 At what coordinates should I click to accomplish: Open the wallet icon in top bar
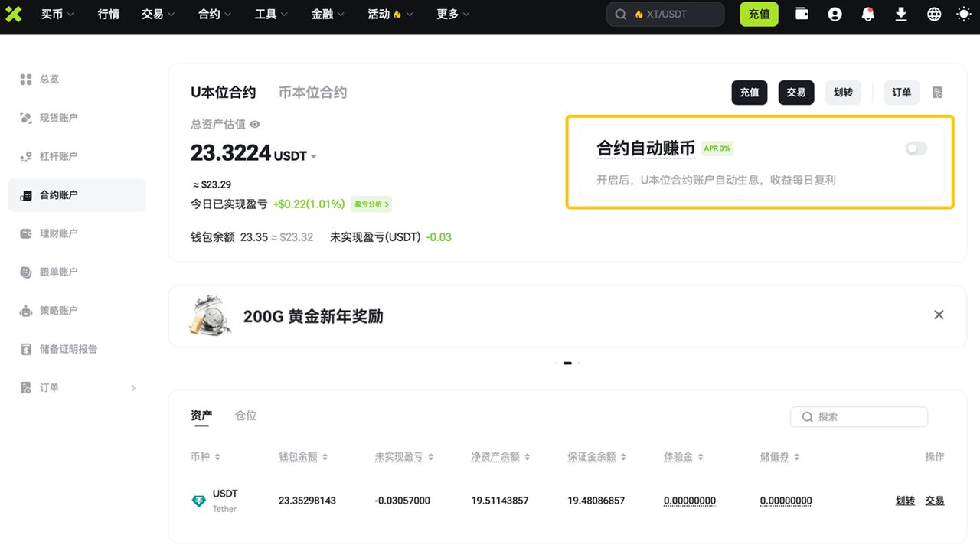(802, 14)
